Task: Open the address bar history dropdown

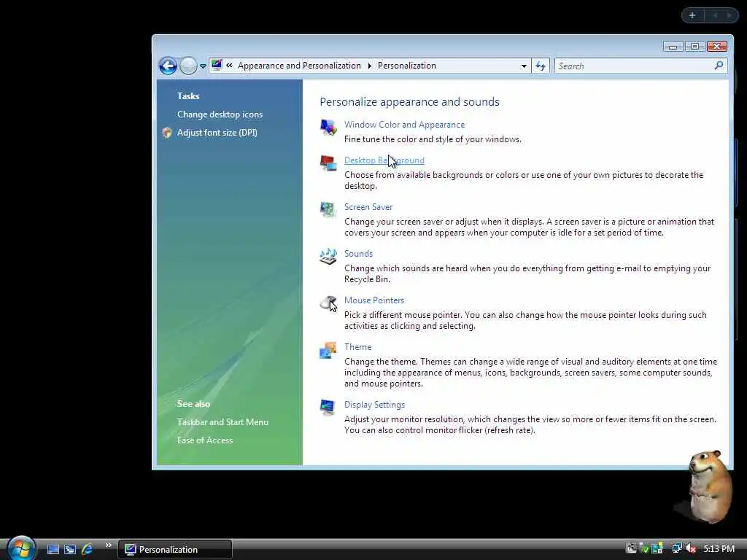Action: (x=524, y=66)
